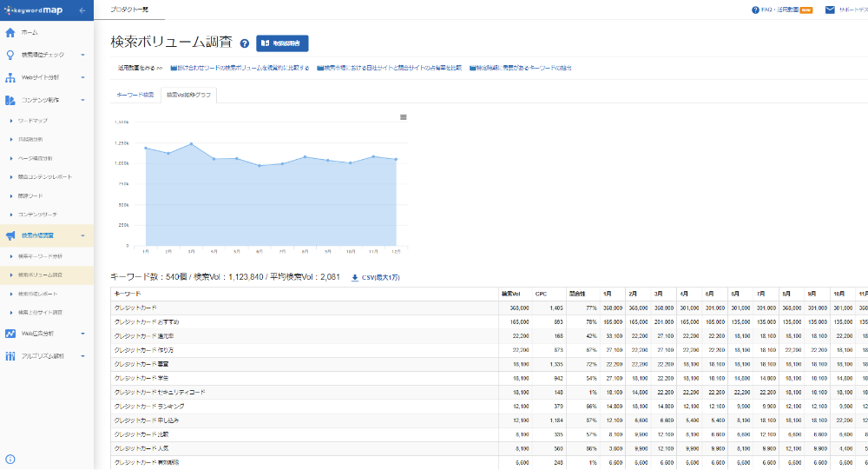Screen dimensions: 868x470
Task: Download CSV (最大1万) link
Action: [378, 277]
